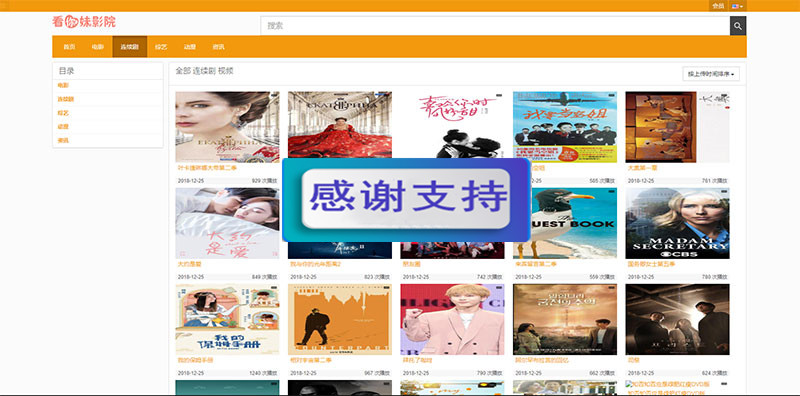
Task: Open the orange Counterpart poster thumbnail
Action: (x=340, y=319)
